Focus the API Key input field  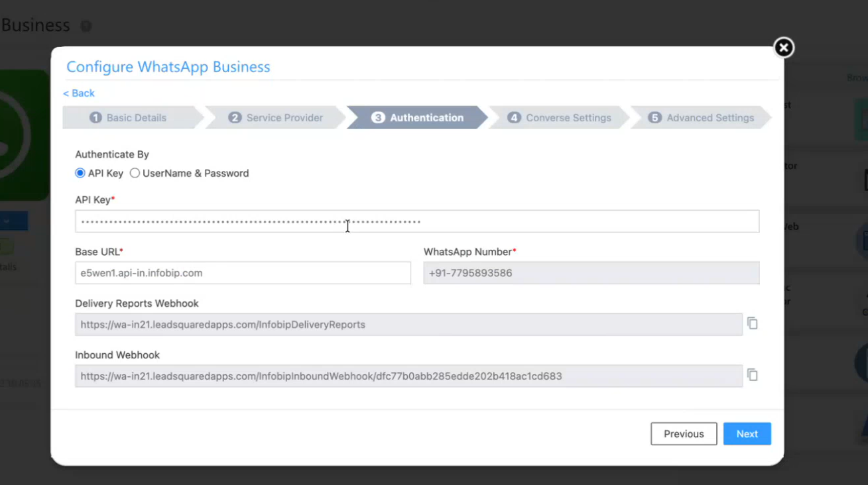(x=417, y=221)
